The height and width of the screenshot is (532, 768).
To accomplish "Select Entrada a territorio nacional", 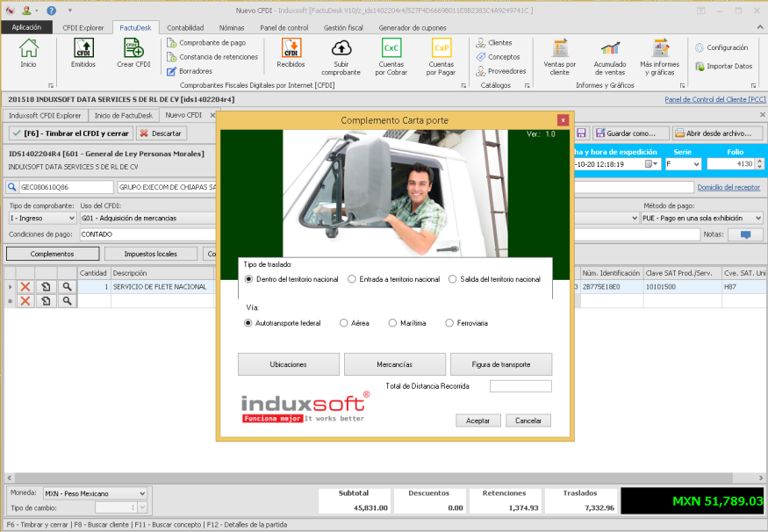I will (352, 279).
